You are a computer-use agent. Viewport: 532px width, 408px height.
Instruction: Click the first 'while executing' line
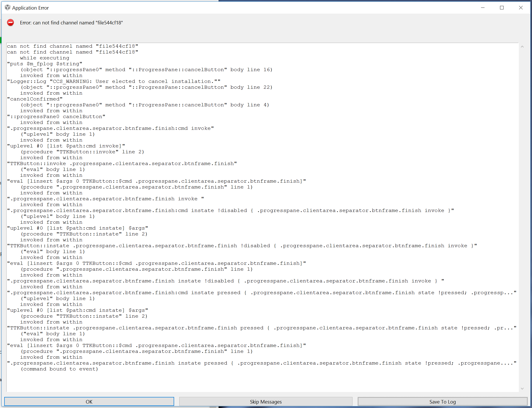(x=44, y=58)
